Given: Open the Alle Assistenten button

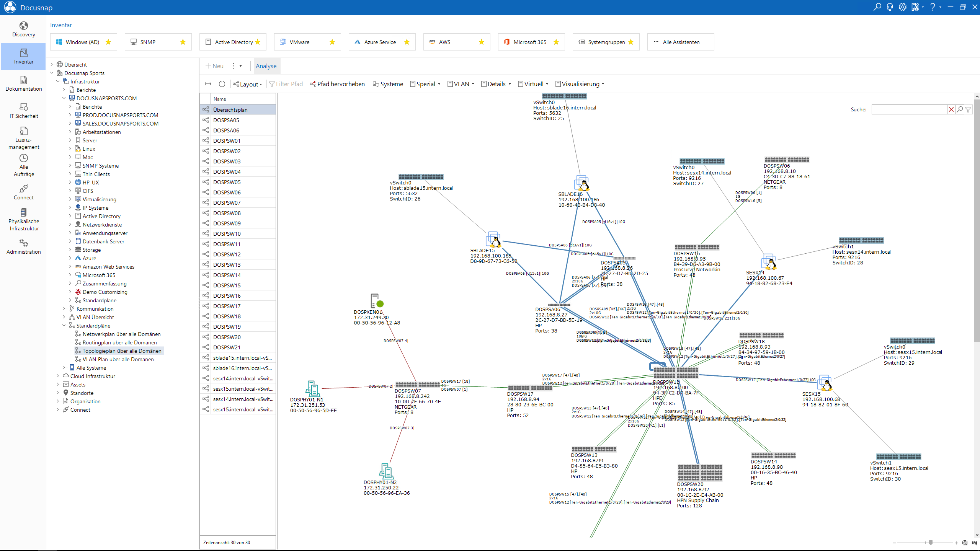Looking at the screenshot, I should pyautogui.click(x=680, y=42).
